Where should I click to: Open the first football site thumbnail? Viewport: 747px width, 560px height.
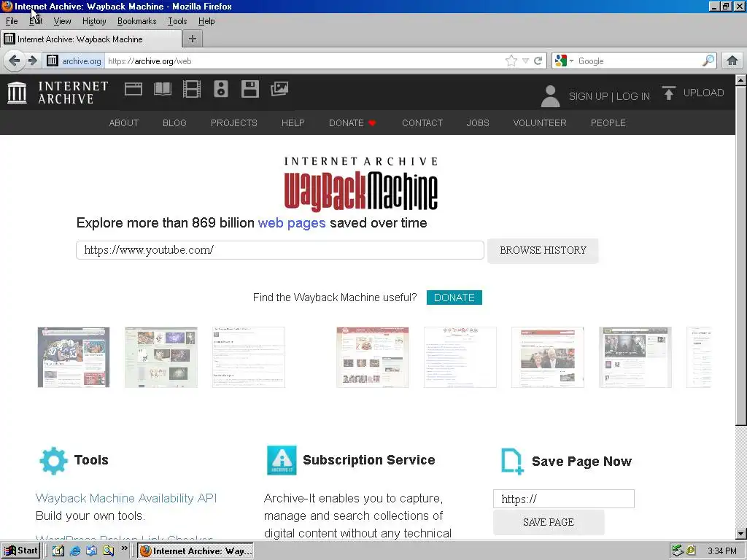(74, 357)
